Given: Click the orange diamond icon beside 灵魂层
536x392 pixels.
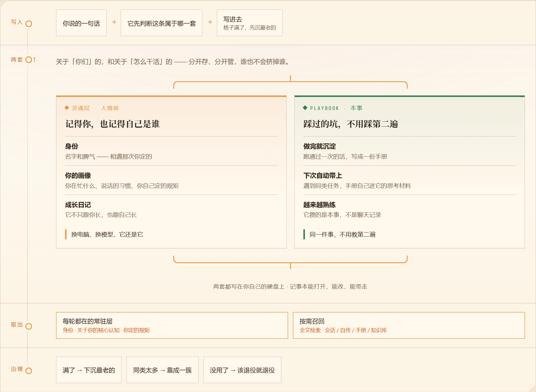Looking at the screenshot, I should (67, 108).
